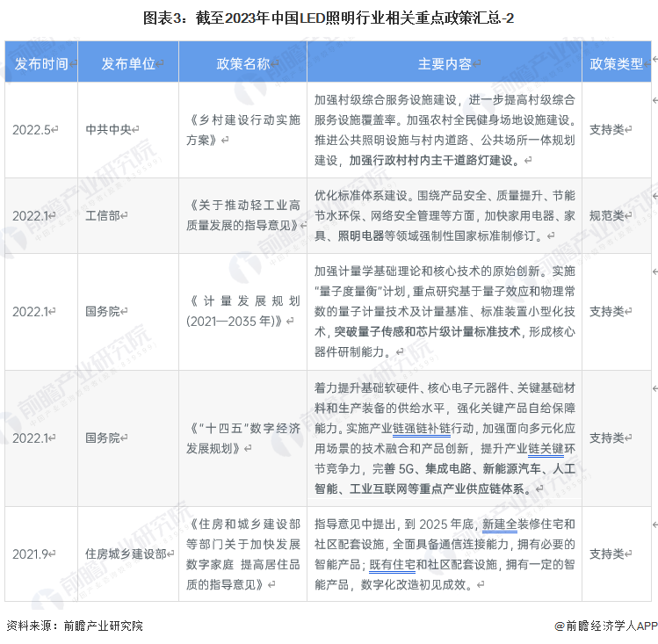
Task: Select the 工信部 issuer cell
Action: pos(103,215)
